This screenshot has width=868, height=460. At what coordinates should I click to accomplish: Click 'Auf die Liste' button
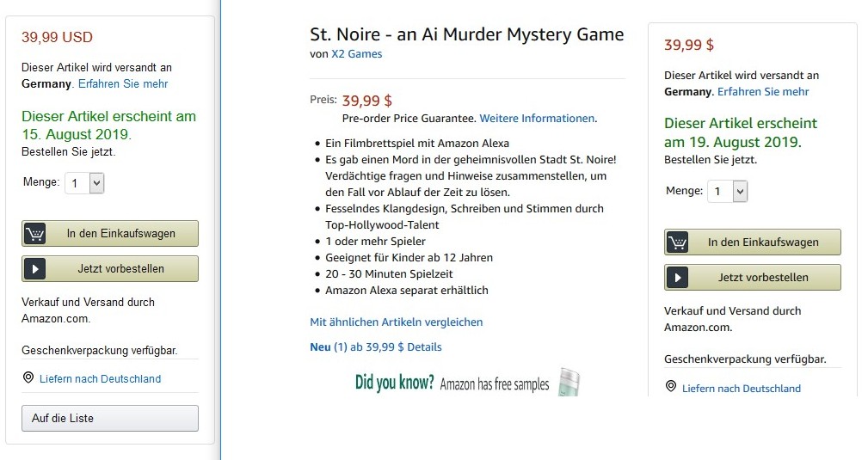pyautogui.click(x=110, y=418)
